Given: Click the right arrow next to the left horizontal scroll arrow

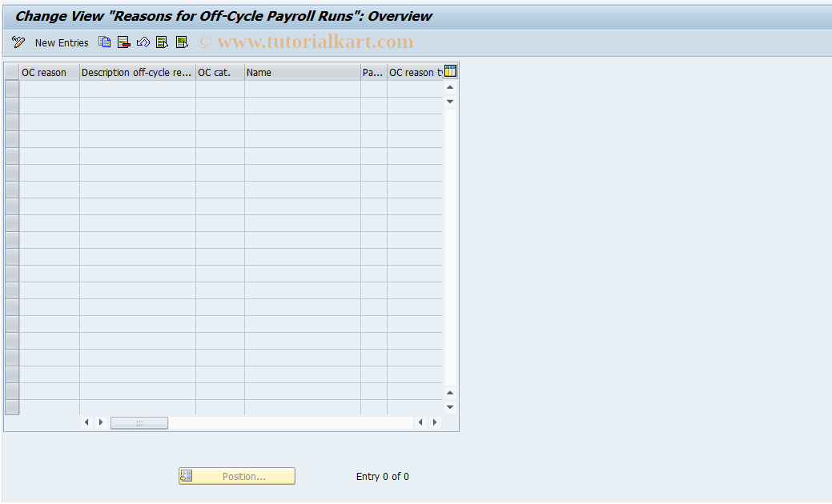Looking at the screenshot, I should 101,422.
